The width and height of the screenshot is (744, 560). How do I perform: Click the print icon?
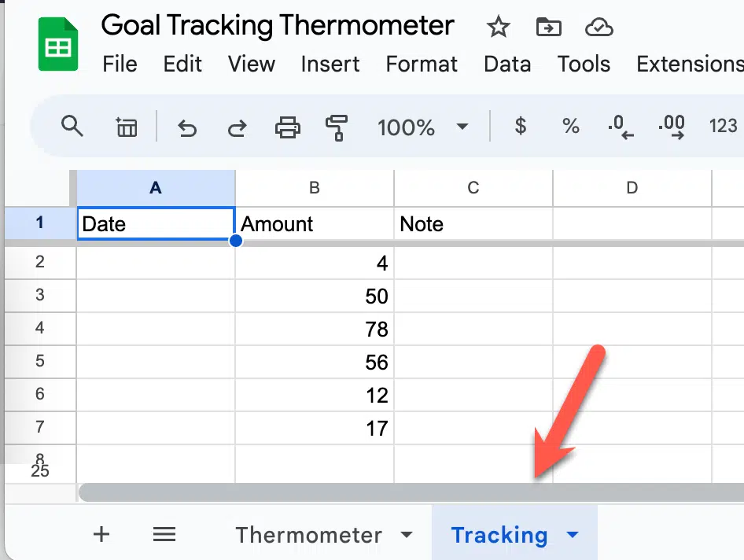click(x=288, y=127)
